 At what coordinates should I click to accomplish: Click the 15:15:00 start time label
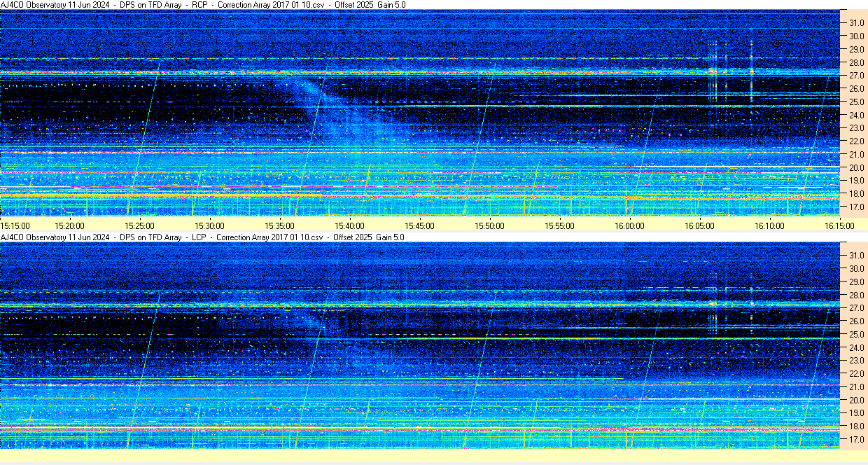point(15,225)
